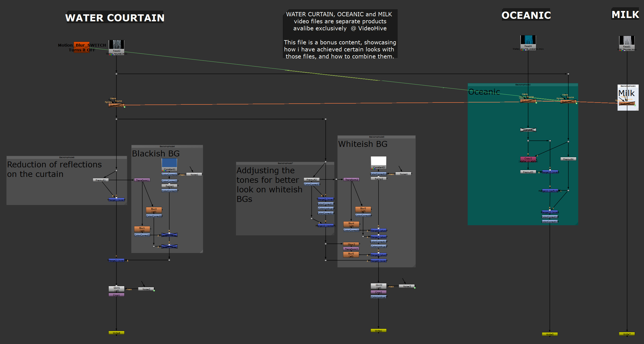This screenshot has height=344, width=644.
Task: Select the Blur4 node
Action: [351, 224]
